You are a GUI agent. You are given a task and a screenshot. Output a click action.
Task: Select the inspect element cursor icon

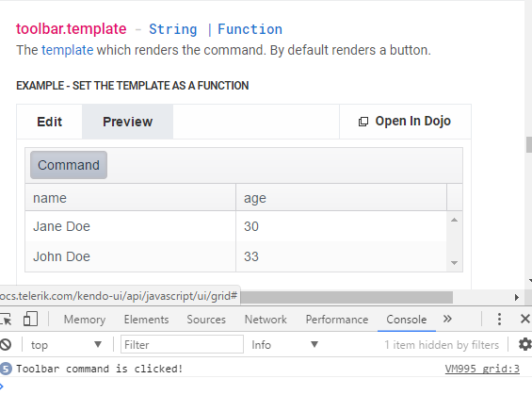pos(5,320)
